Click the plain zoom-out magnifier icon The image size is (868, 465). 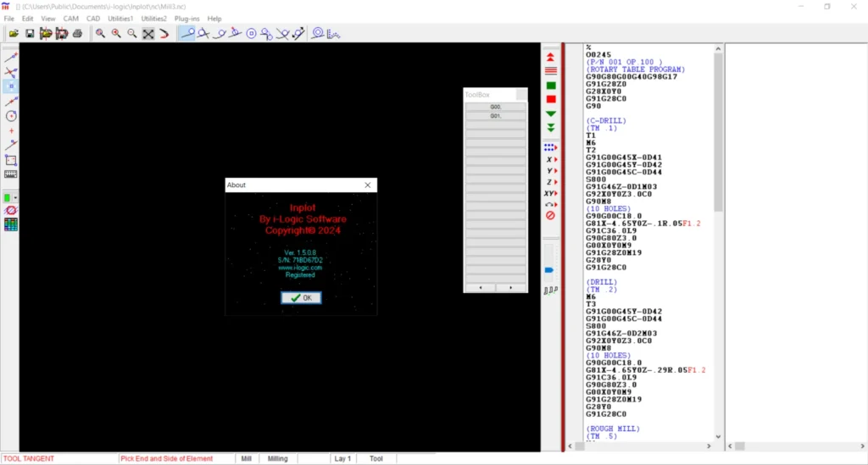pos(131,34)
